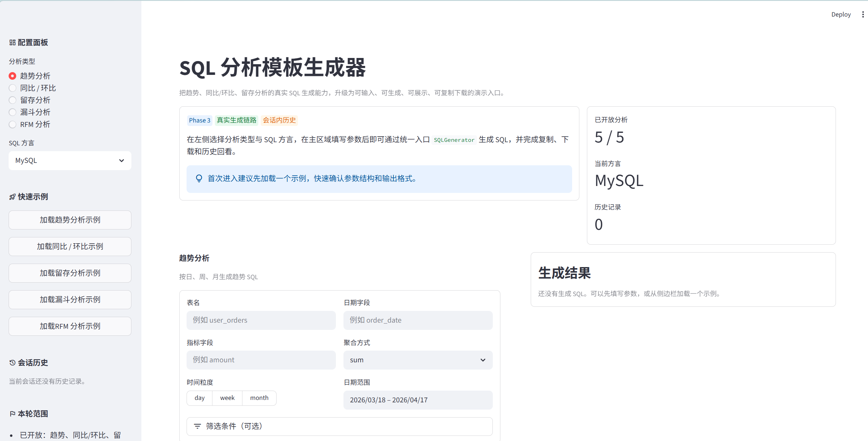Click the lightbulb tip icon

[199, 178]
